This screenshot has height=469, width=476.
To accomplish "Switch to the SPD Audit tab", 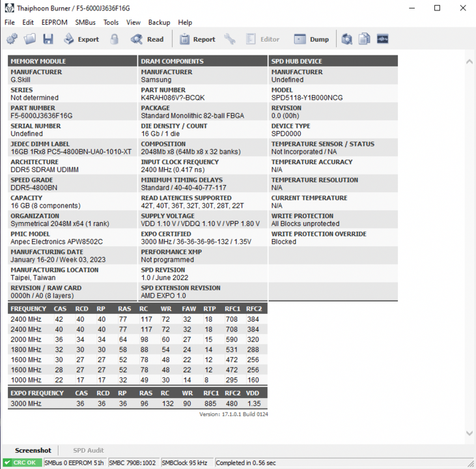I will click(88, 450).
